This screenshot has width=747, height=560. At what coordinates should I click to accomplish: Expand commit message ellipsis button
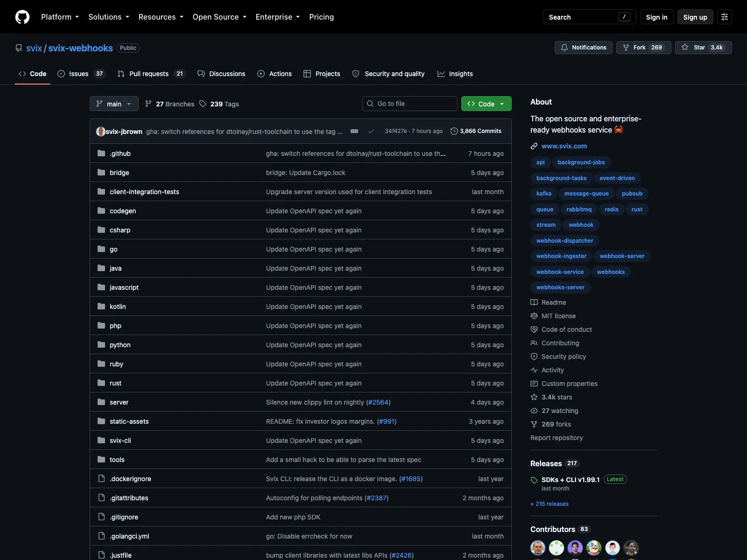(354, 131)
